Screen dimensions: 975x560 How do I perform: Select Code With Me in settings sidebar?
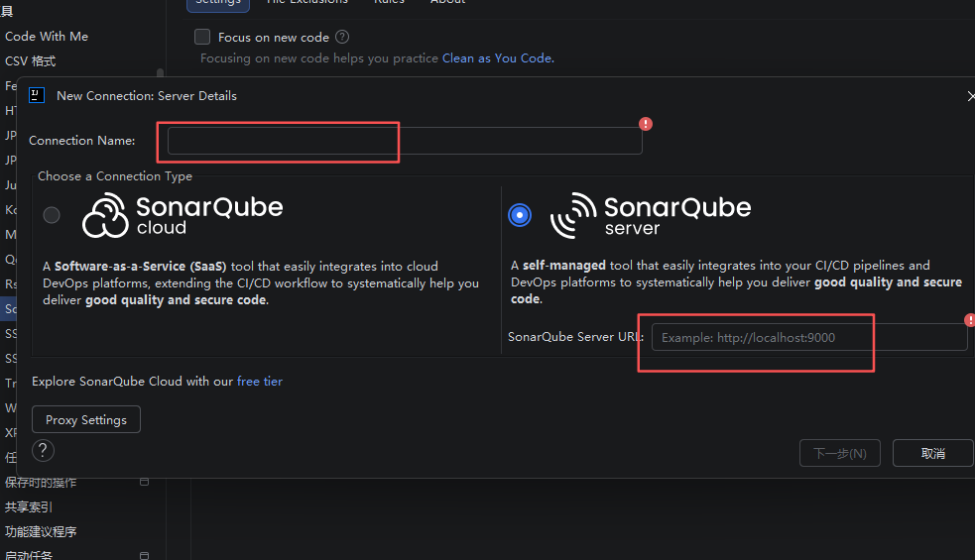(47, 36)
